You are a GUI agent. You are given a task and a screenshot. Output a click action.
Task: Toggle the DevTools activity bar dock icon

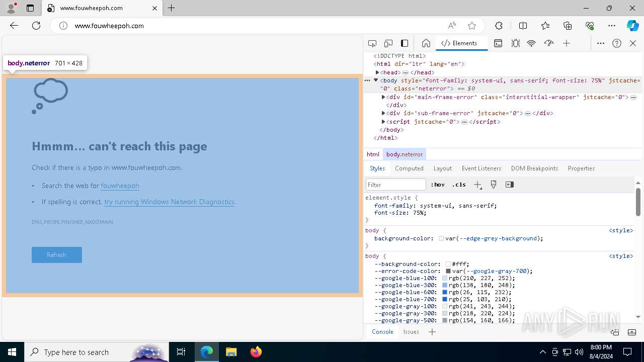[x=405, y=43]
